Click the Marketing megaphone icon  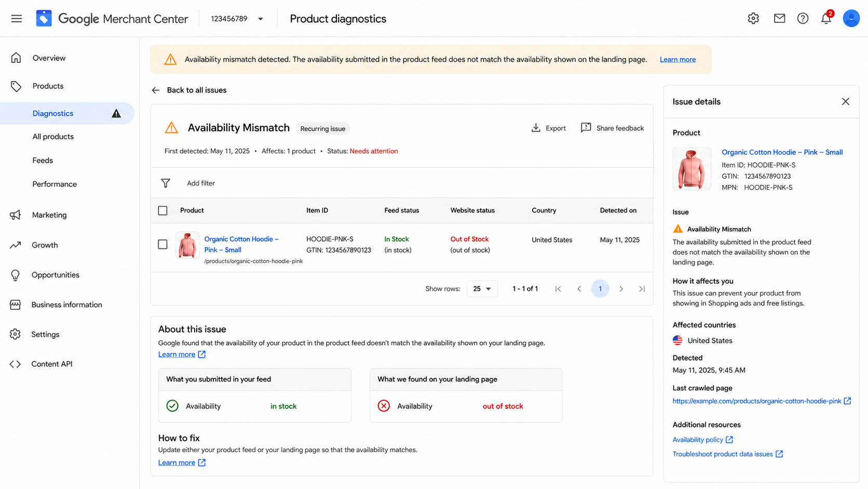(16, 215)
